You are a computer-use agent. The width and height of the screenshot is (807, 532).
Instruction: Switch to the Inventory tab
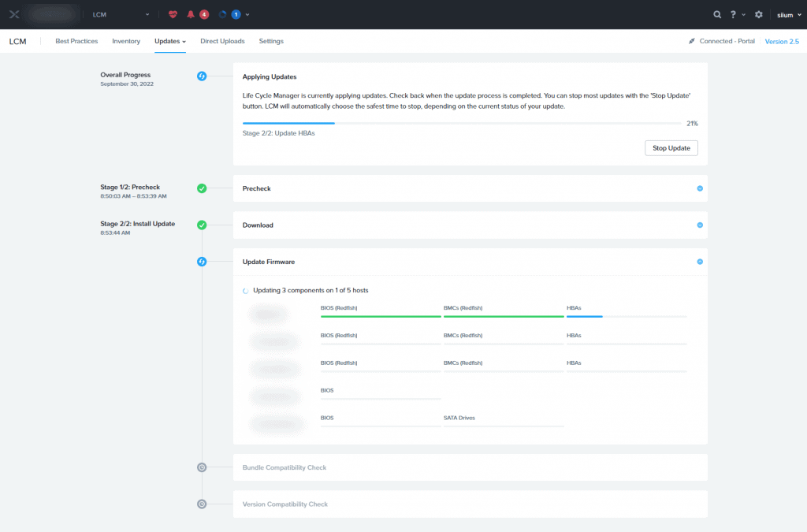(x=126, y=41)
